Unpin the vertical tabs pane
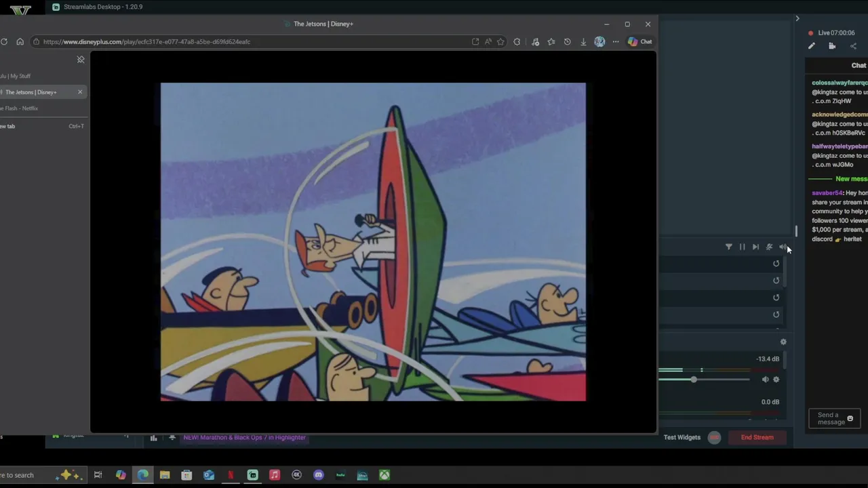The image size is (868, 488). click(81, 60)
